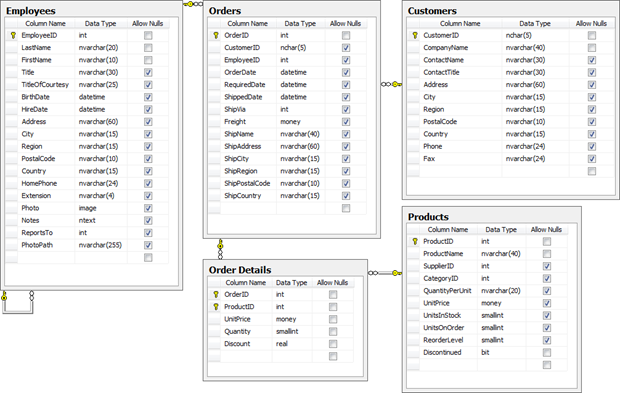Select the row selector beside LastName in Employees
The image size is (620, 393).
point(11,48)
